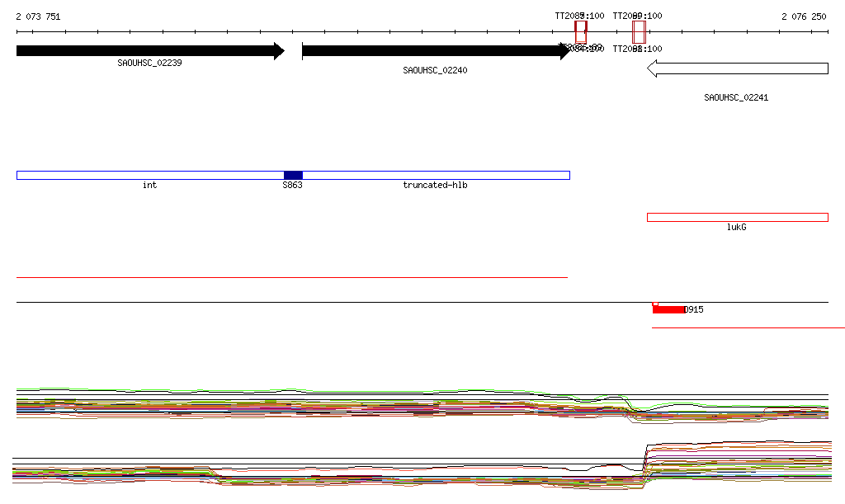Click the blue outlined int region box
The width and height of the screenshot is (845, 504).
[x=149, y=175]
